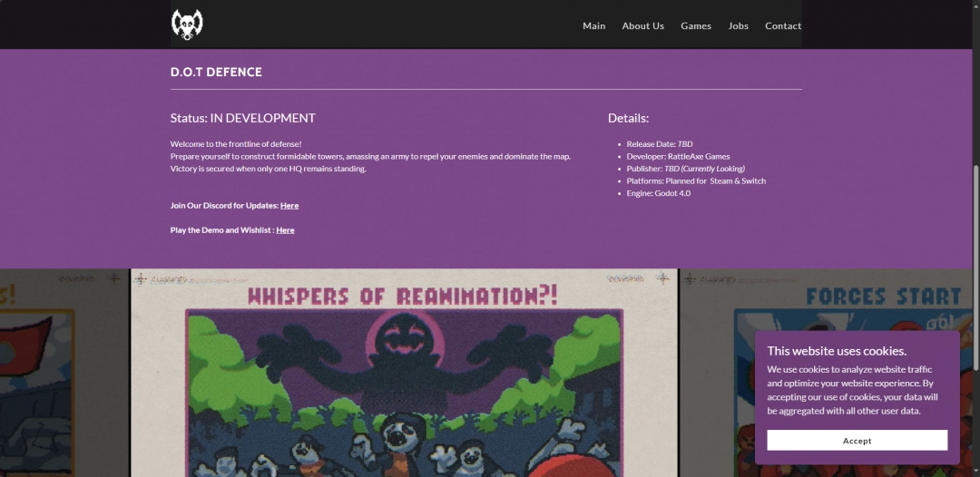Navigate to the Jobs page
This screenshot has width=980, height=477.
pyautogui.click(x=738, y=26)
